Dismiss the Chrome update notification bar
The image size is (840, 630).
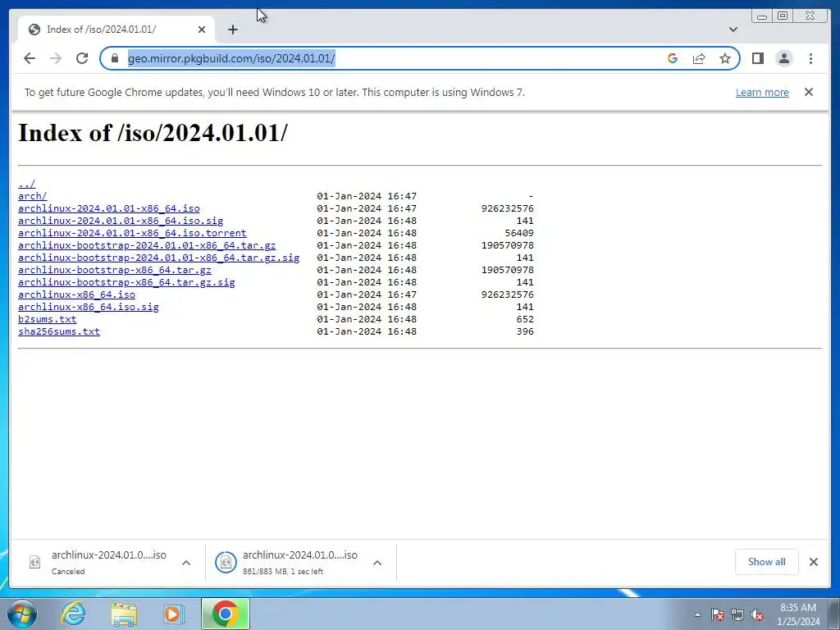click(808, 92)
